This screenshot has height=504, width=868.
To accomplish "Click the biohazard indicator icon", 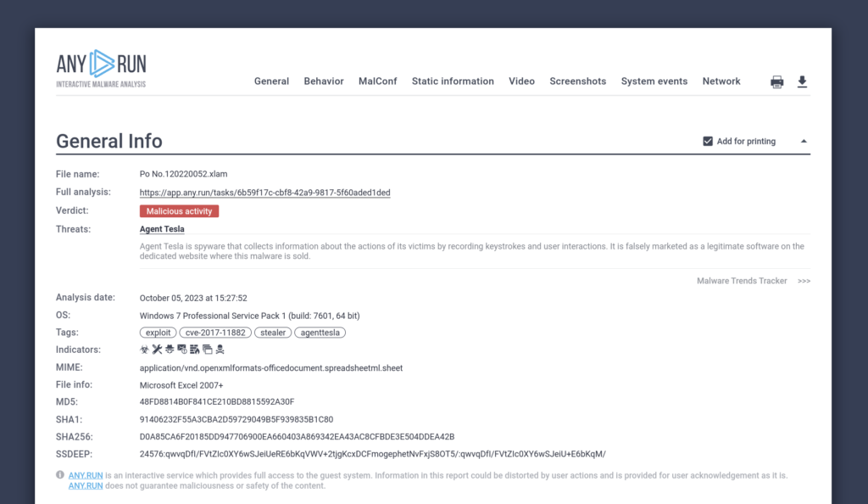I will (144, 350).
